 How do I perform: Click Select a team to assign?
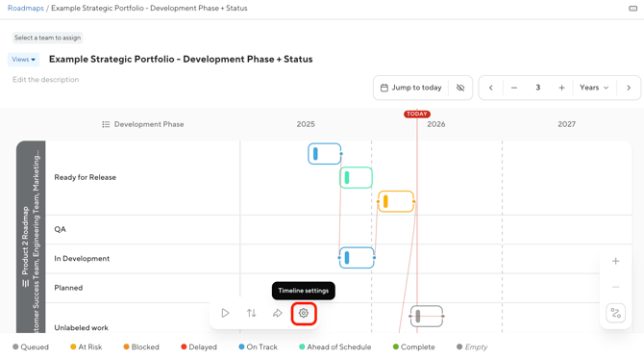[48, 38]
